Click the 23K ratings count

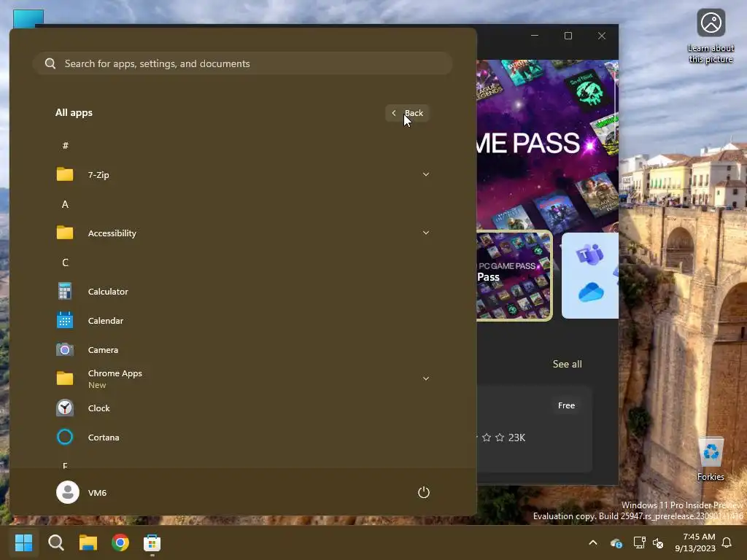pos(516,437)
